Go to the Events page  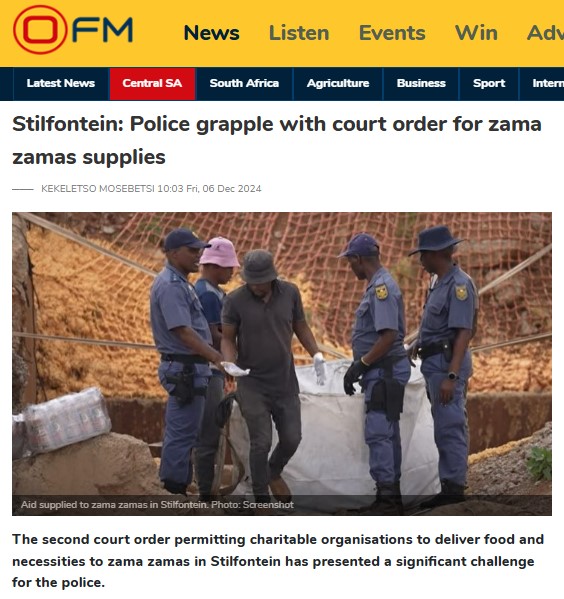(x=392, y=33)
